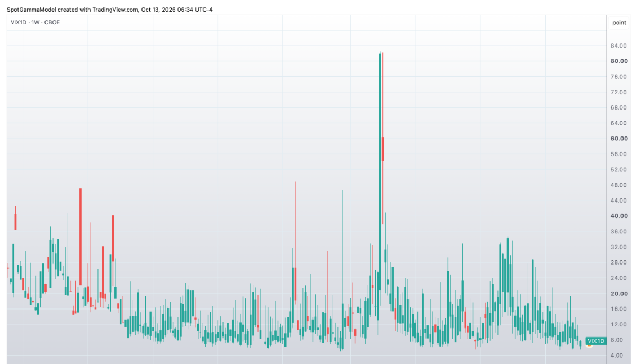Click the 48.00 price axis label
Image resolution: width=632 pixels, height=364 pixels.
tap(619, 185)
